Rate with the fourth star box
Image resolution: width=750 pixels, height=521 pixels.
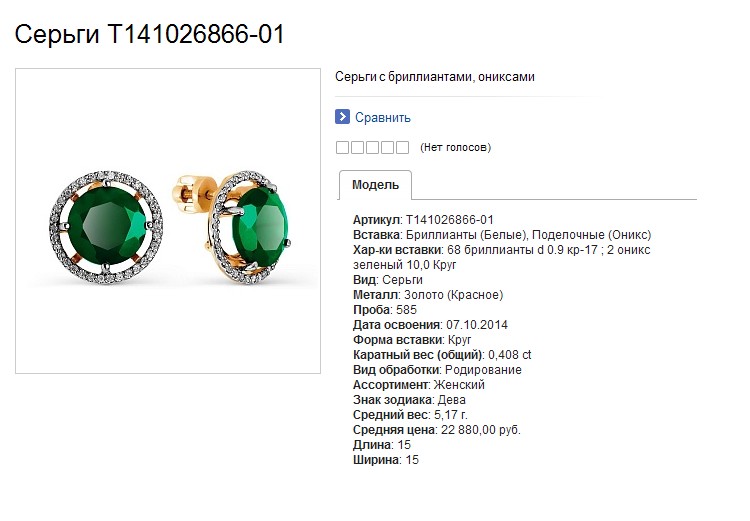(x=387, y=147)
